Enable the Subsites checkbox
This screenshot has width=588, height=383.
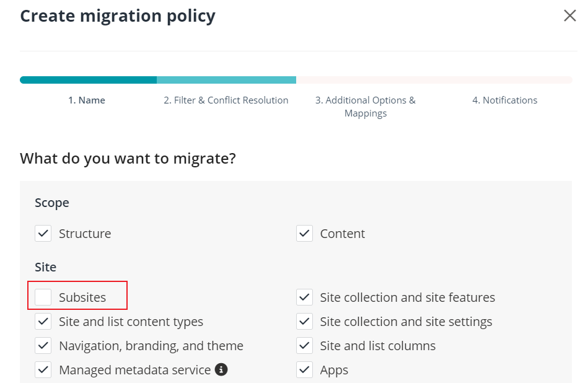[43, 297]
